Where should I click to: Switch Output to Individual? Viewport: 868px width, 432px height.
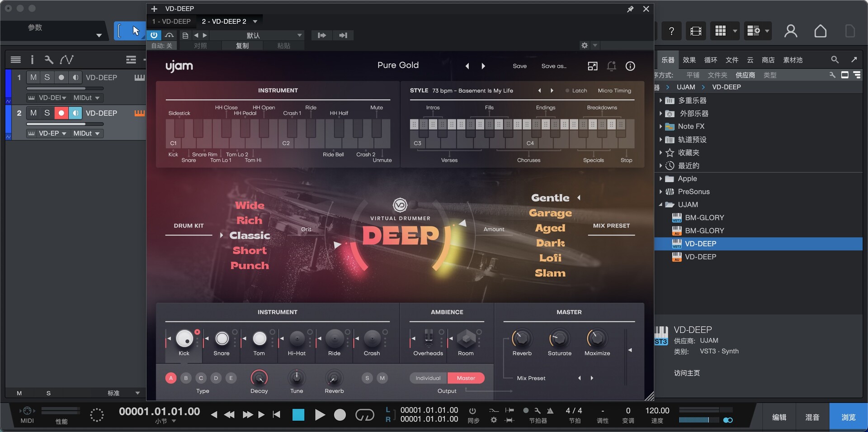428,378
